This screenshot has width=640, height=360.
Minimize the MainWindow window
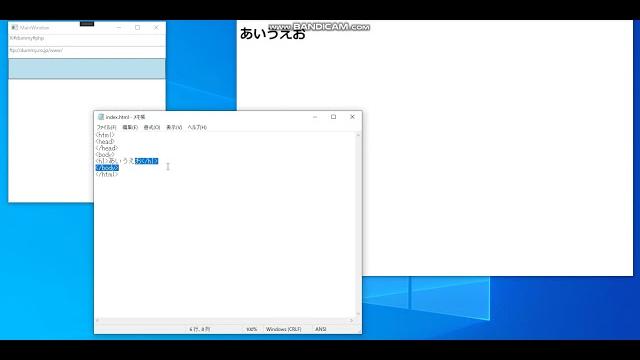click(119, 28)
